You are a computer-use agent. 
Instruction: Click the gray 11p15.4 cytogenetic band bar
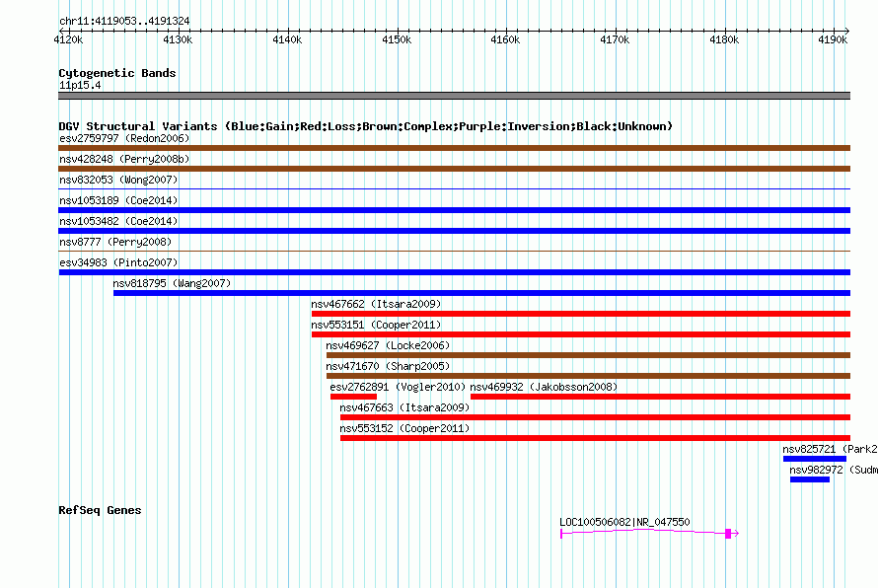[454, 96]
